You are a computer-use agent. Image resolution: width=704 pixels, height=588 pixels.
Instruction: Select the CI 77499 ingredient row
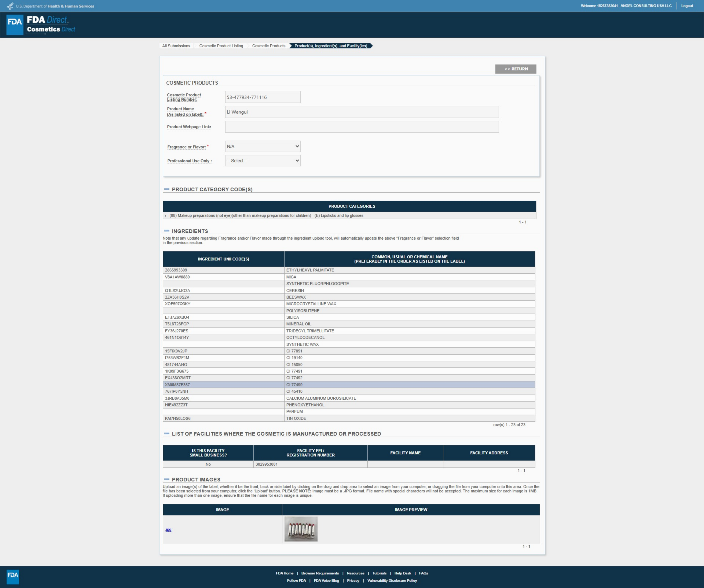coord(349,385)
